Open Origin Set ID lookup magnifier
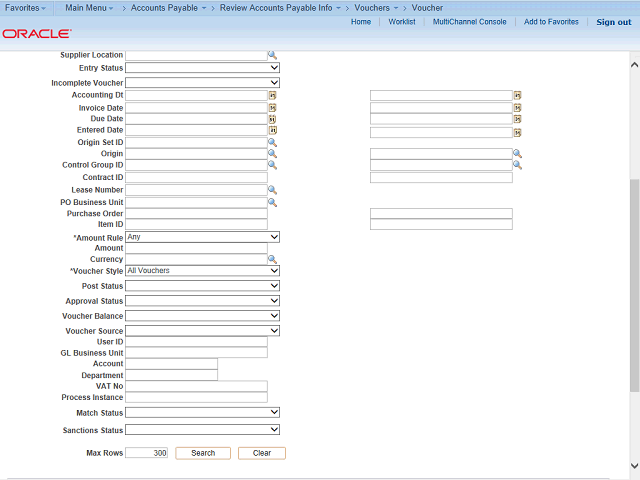Viewport: 640px width, 480px height. pyautogui.click(x=272, y=142)
